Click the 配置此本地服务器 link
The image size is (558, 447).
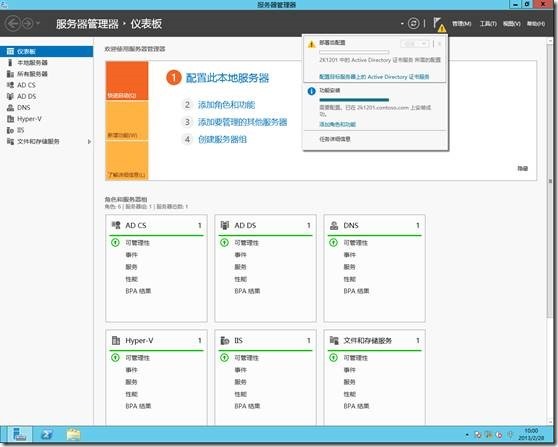[x=227, y=78]
